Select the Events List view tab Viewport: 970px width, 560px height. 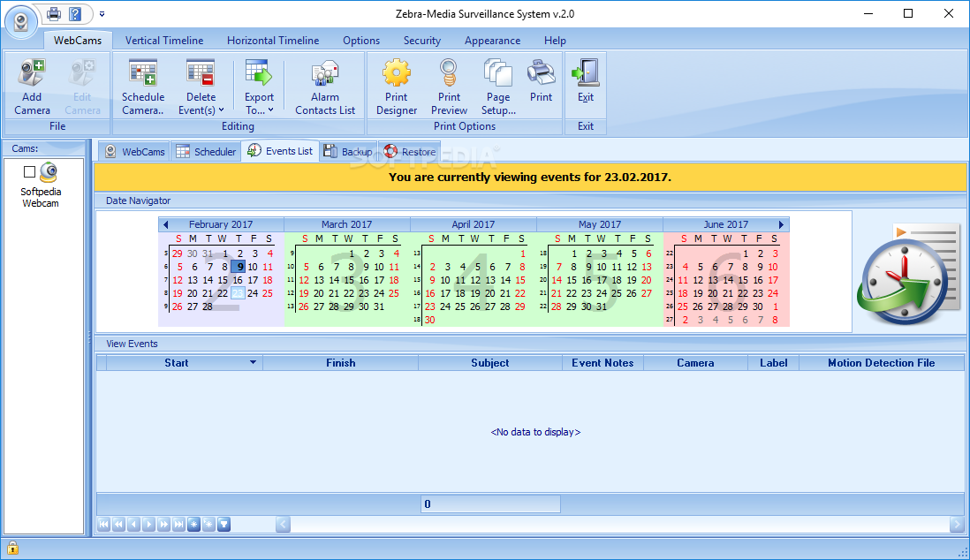coord(280,151)
